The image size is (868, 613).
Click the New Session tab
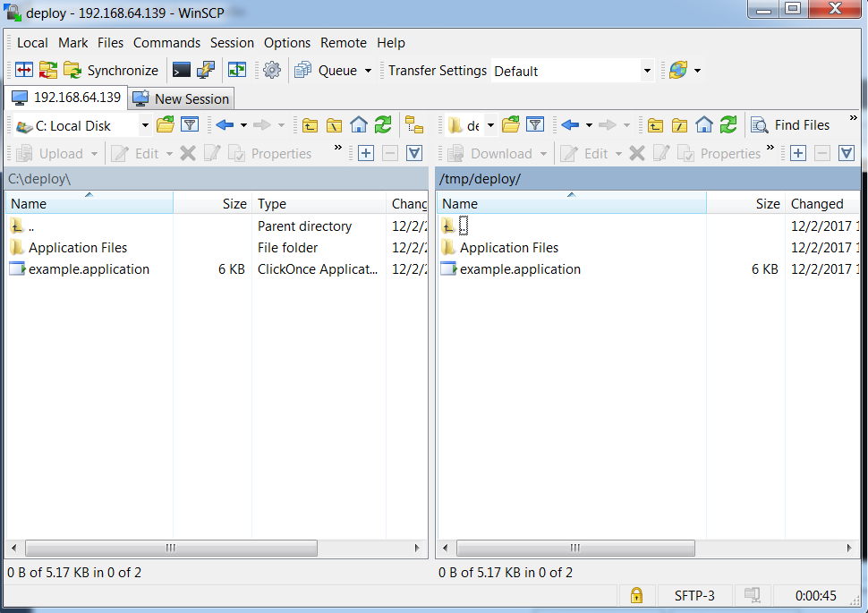[182, 99]
